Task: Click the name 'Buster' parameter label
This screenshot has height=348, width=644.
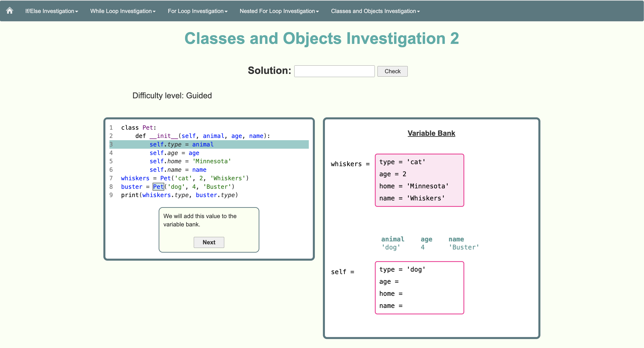Action: [463, 243]
